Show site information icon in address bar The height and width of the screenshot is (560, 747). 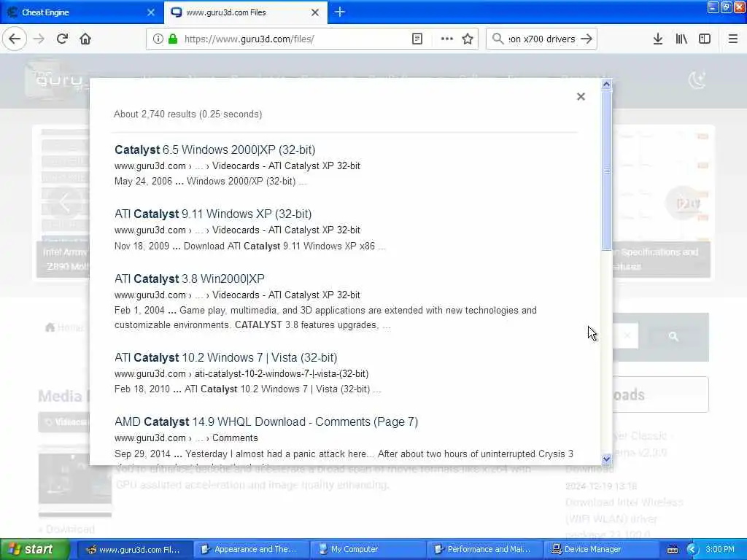(x=158, y=39)
